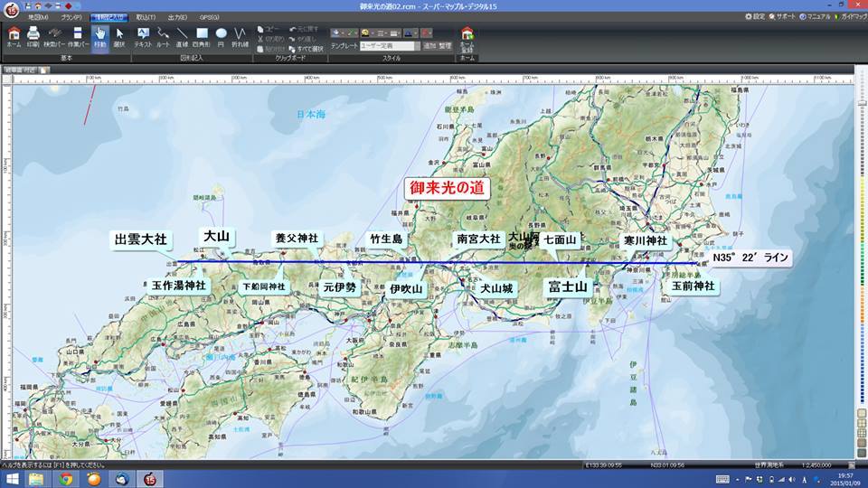868x488 pixels.
Task: Toggle the 検索バー (Search bar) panel
Action: pyautogui.click(x=54, y=36)
